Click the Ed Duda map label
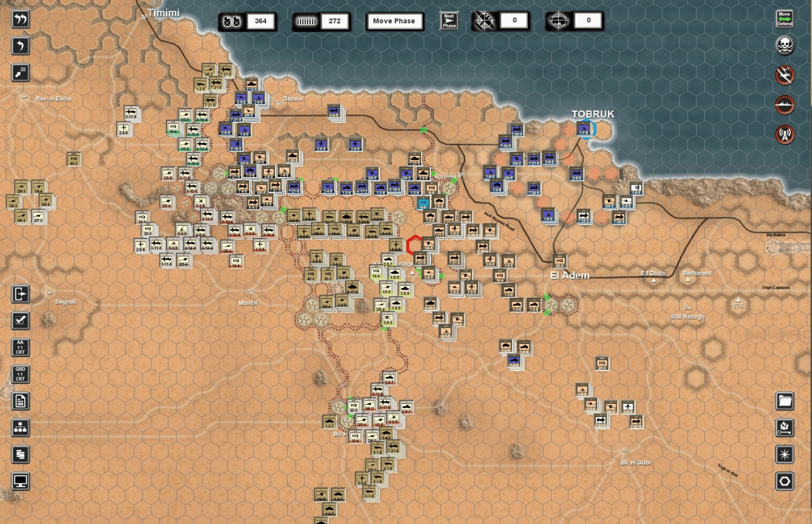 coord(653,273)
